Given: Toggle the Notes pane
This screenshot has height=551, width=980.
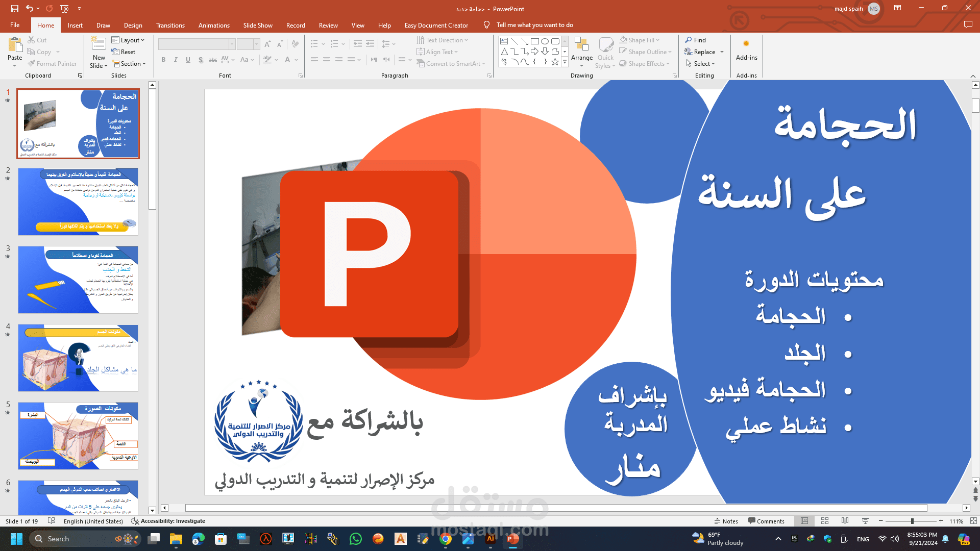Looking at the screenshot, I should (726, 521).
